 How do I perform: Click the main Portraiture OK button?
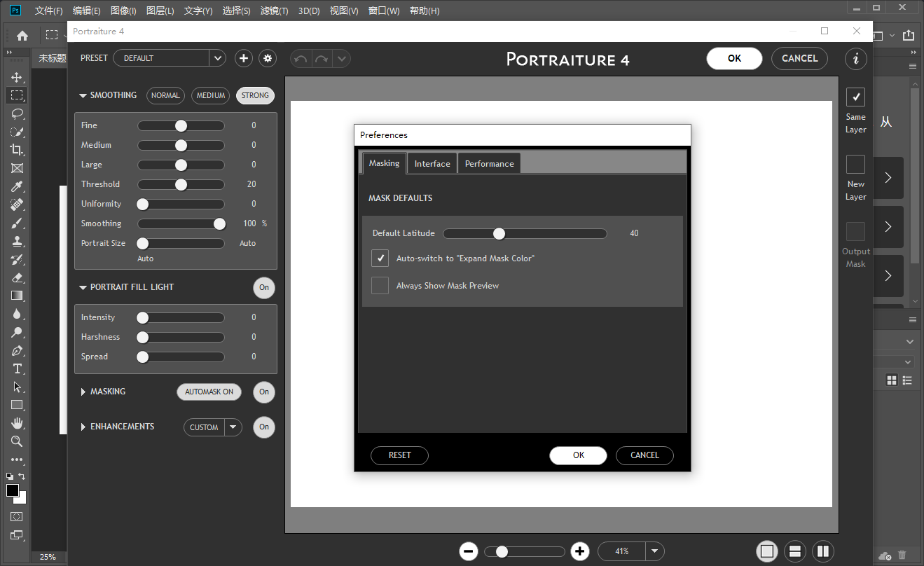click(734, 59)
